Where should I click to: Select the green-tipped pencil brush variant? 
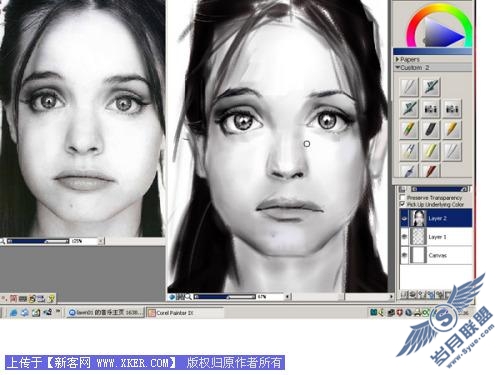409,130
